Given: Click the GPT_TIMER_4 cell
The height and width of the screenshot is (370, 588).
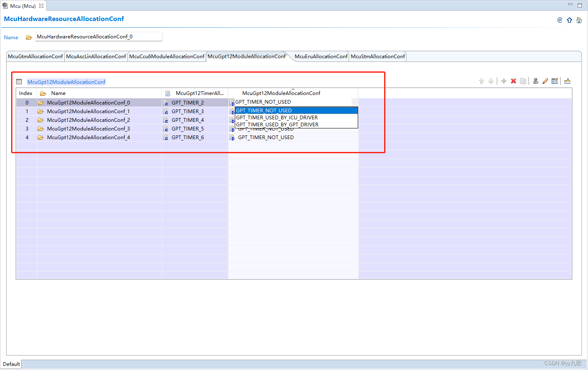Looking at the screenshot, I should (x=195, y=120).
